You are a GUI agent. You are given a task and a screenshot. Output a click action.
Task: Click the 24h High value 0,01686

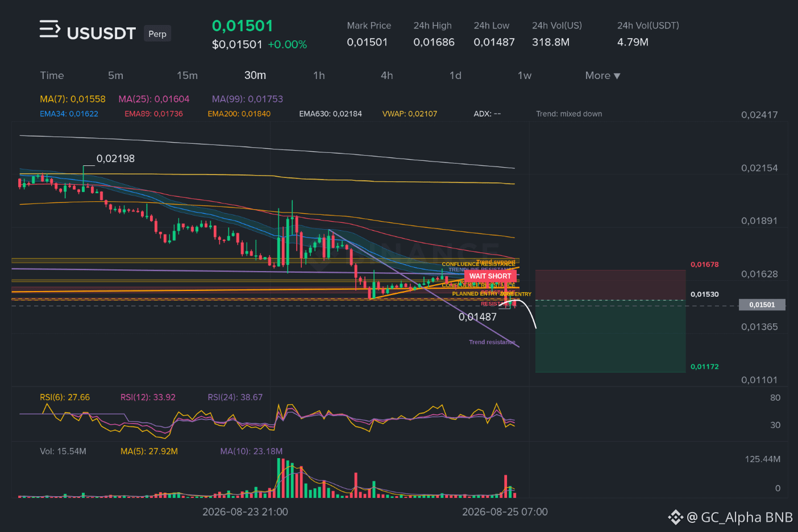(434, 42)
